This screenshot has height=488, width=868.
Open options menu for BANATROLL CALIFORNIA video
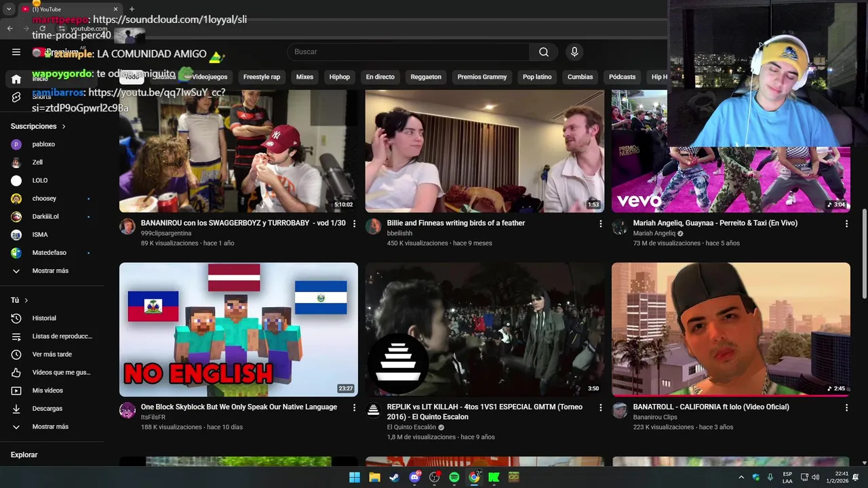[846, 407]
